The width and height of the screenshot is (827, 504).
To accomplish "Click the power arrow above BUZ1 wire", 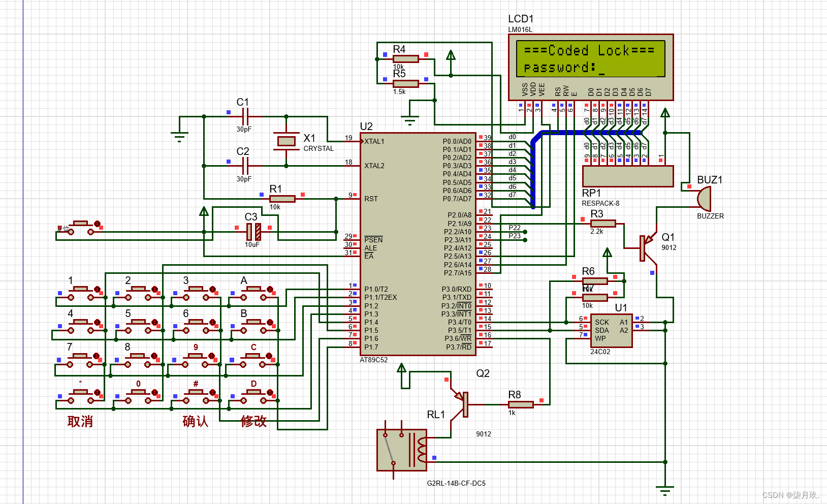I will click(665, 113).
